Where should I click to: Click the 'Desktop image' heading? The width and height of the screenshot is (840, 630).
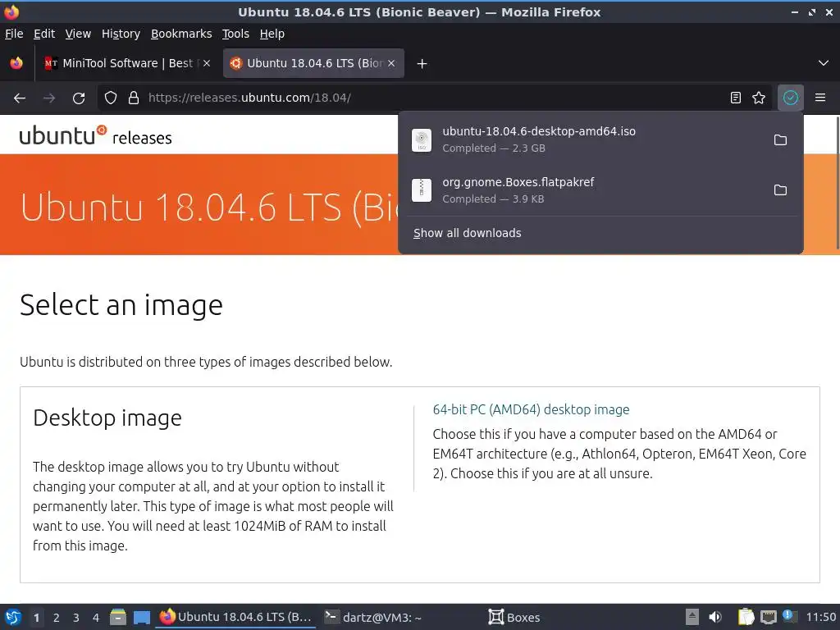click(107, 418)
